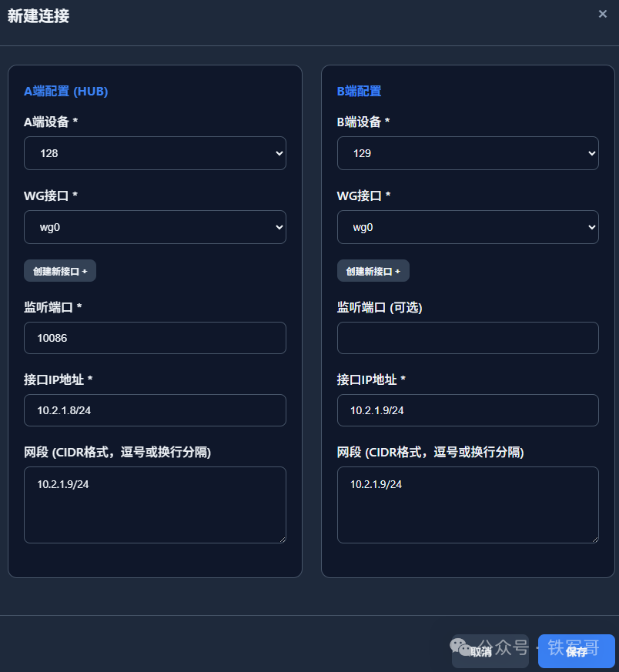Expand the B端 WG接口 dropdown showing wg0
Viewport: 619px width, 672px height.
coord(467,227)
